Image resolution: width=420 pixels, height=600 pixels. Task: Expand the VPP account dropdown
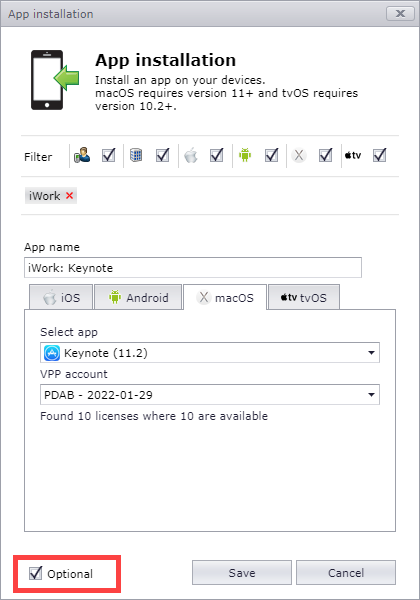pos(210,395)
